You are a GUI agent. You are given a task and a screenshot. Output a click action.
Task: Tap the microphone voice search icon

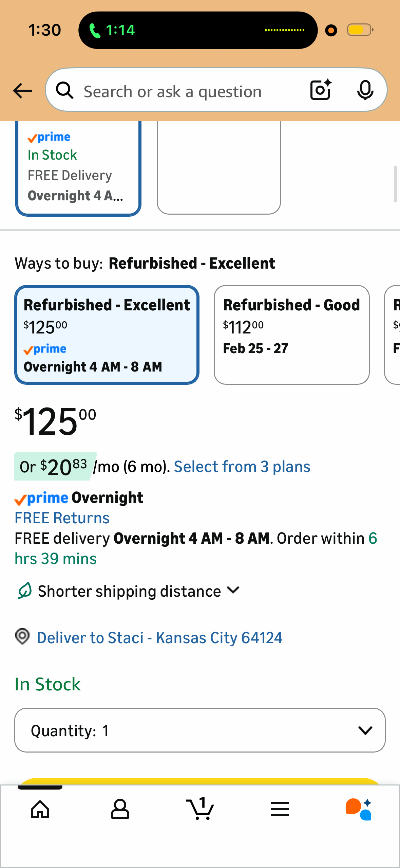pos(365,90)
